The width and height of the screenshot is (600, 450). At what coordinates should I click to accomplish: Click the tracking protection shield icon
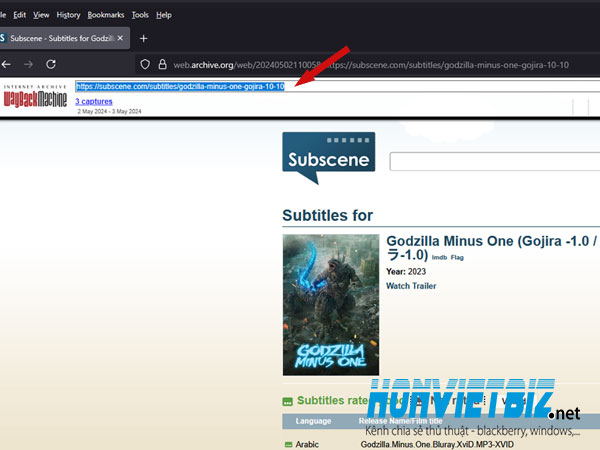[x=145, y=64]
